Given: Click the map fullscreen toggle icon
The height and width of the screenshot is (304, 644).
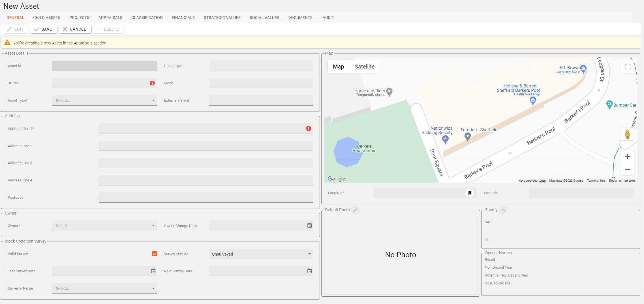Looking at the screenshot, I should tap(627, 67).
